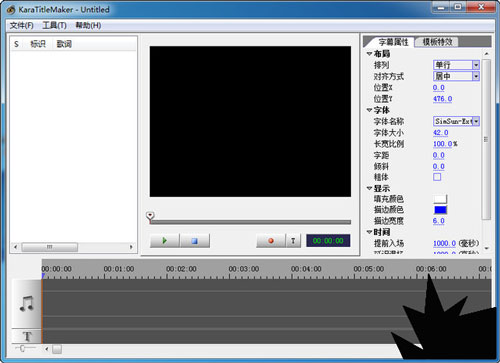This screenshot has width=500, height=363.
Task: Click the timeline horizontal scrollbar thumb
Action: click(x=57, y=349)
